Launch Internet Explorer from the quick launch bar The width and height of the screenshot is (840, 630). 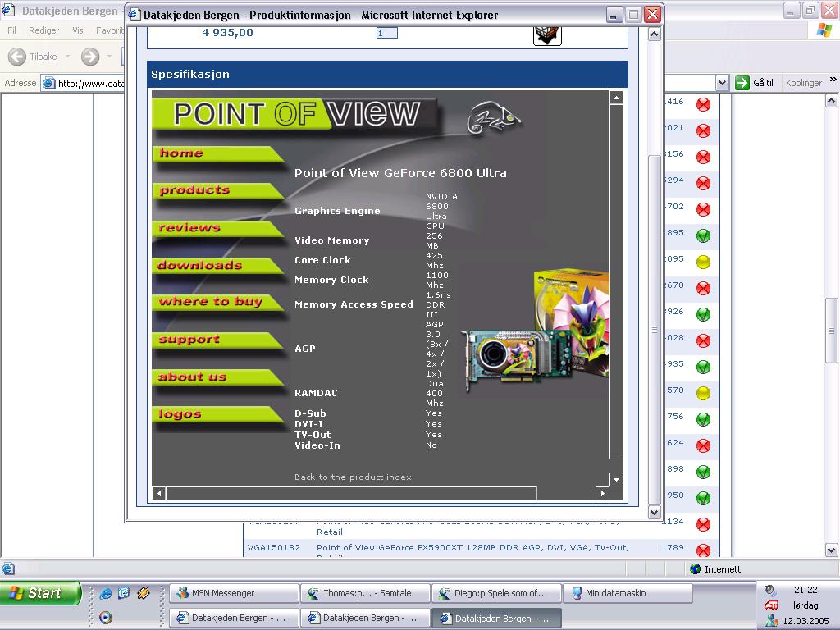tap(105, 593)
